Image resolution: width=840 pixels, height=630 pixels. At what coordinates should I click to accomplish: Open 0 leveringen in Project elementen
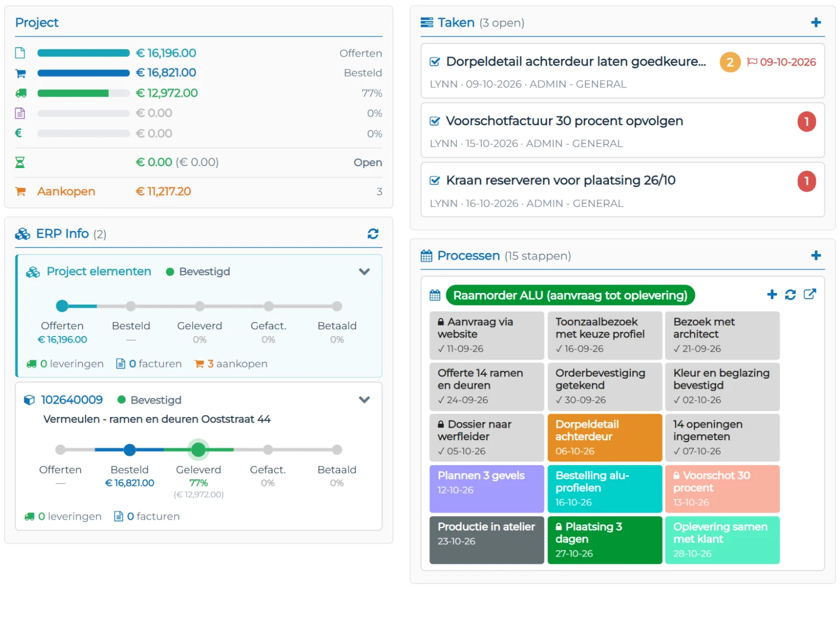pyautogui.click(x=65, y=363)
